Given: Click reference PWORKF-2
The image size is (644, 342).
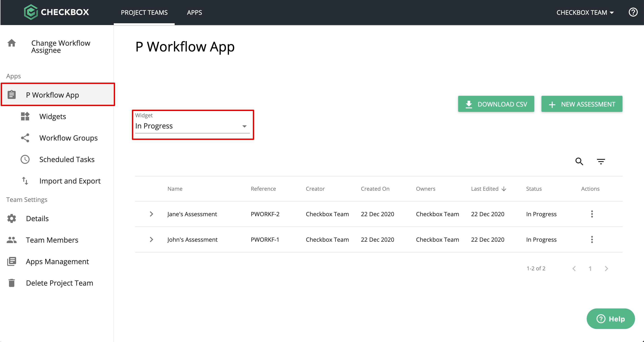Looking at the screenshot, I should click(x=265, y=214).
